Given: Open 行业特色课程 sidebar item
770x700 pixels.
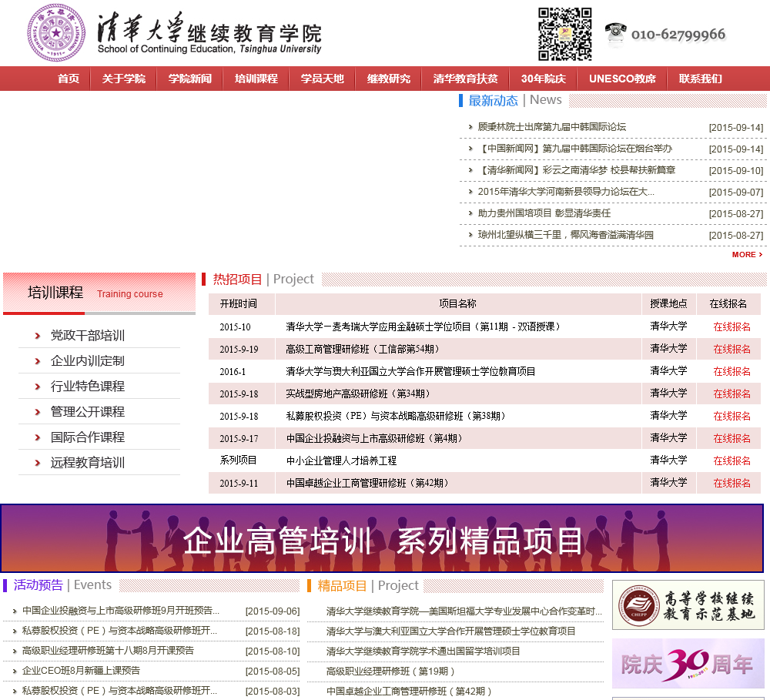Looking at the screenshot, I should (x=88, y=386).
